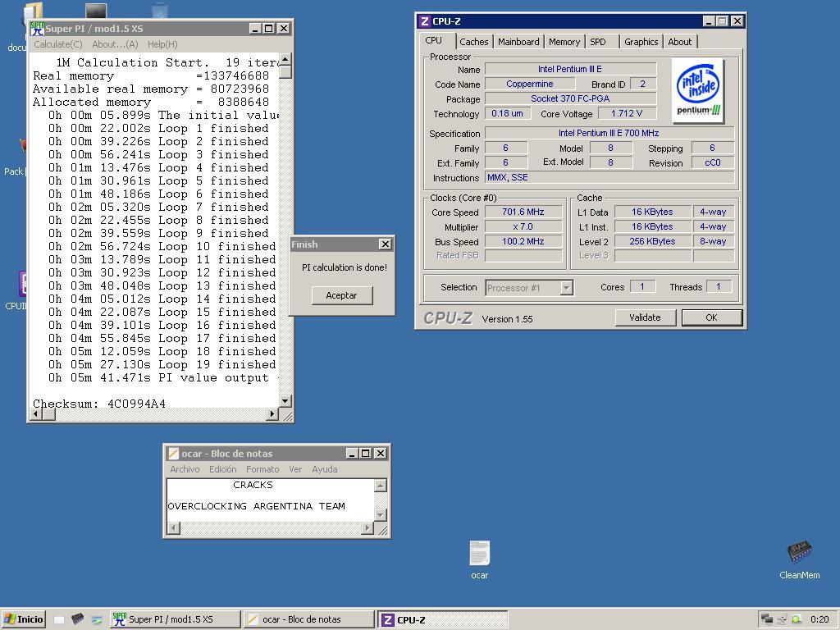Click the Core Voltage value 1.712 V
This screenshot has width=840, height=630.
click(627, 113)
